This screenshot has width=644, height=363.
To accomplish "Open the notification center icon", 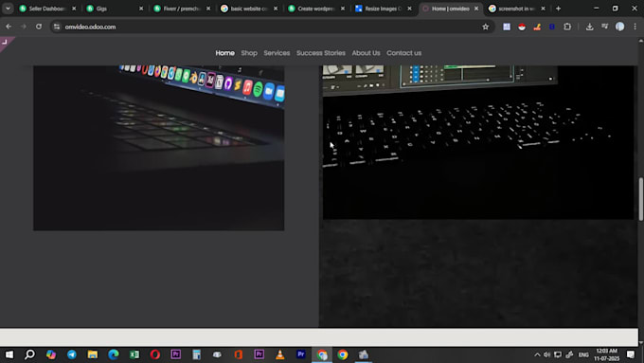I will tap(631, 354).
